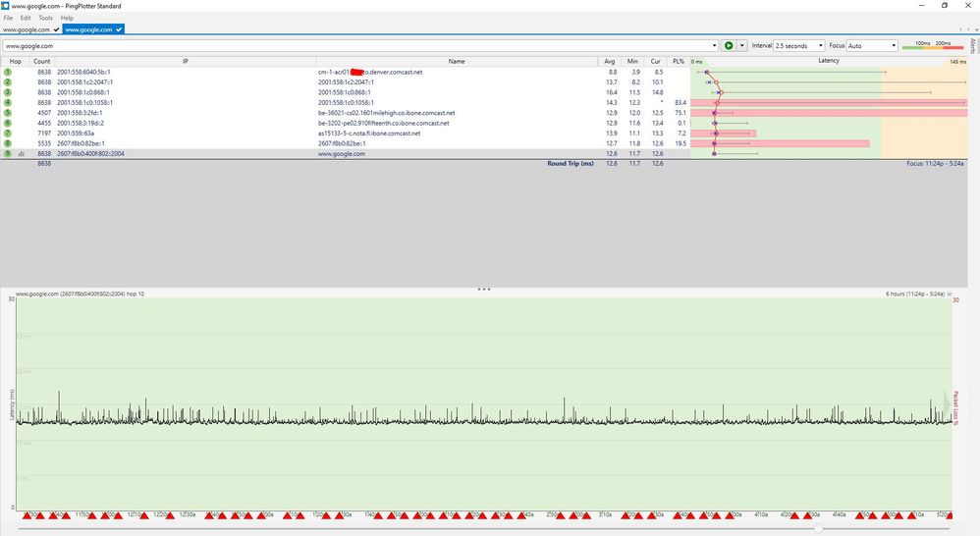This screenshot has width=980, height=536.
Task: Click the 6 hours time range selector
Action: pos(919,294)
